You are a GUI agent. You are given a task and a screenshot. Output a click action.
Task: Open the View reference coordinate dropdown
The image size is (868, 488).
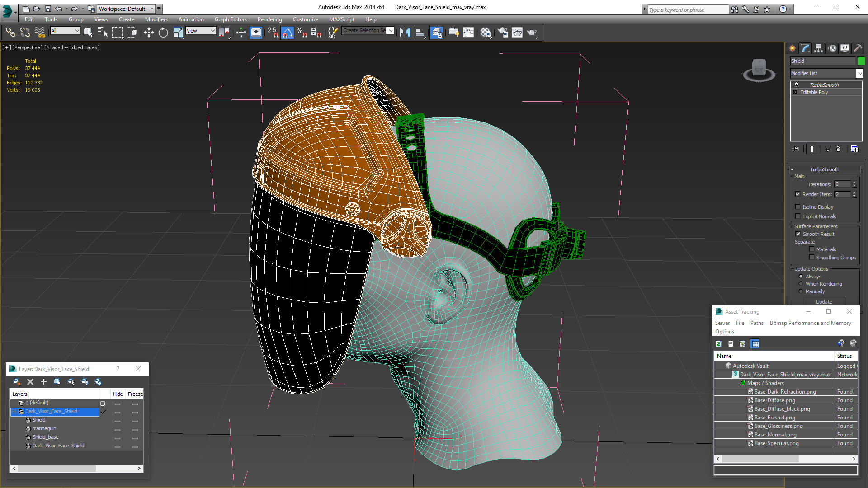201,31
